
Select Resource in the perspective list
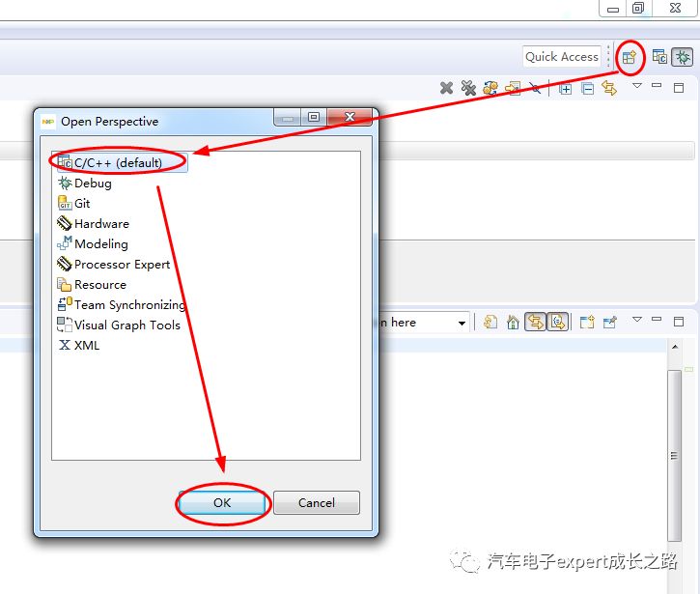(92, 285)
